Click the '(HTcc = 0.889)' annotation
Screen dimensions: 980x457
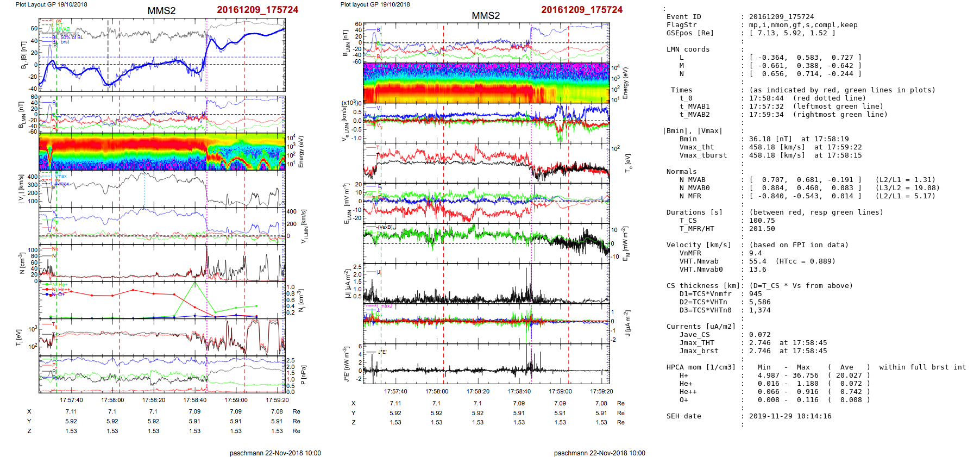[x=806, y=261]
